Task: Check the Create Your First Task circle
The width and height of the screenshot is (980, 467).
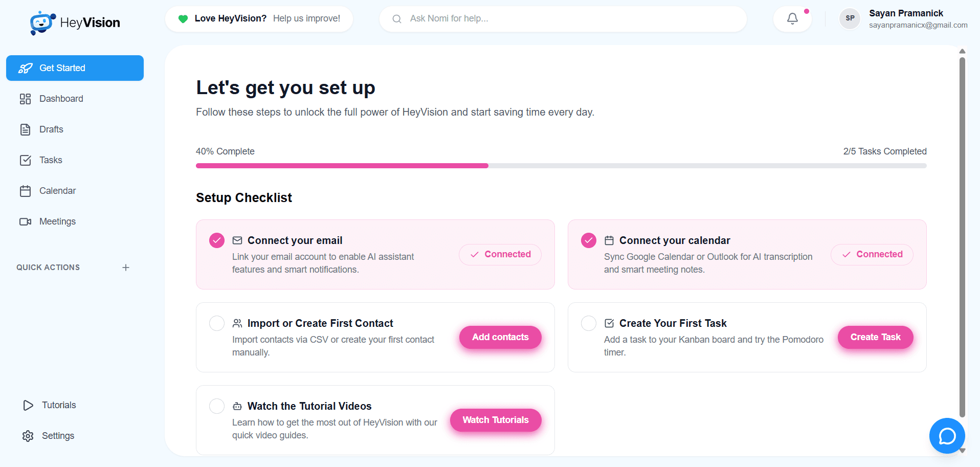Action: click(x=589, y=323)
